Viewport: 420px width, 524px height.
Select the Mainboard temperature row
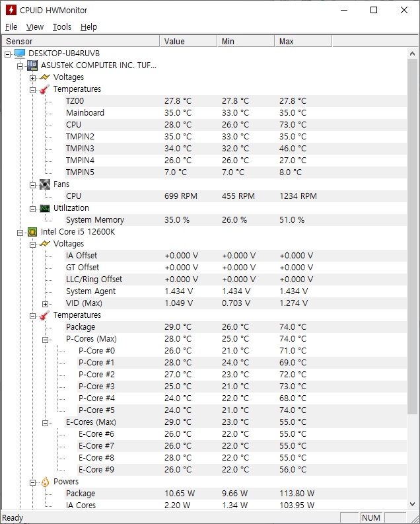pos(235,113)
